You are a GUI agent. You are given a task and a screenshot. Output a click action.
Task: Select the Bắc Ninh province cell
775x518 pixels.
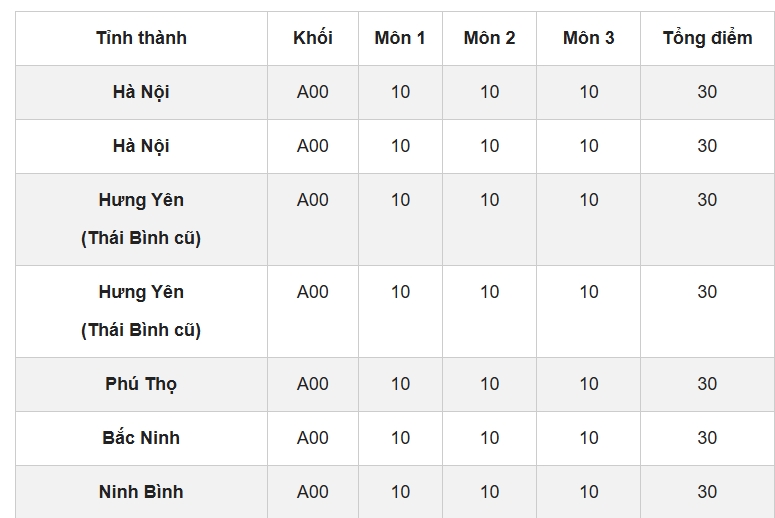141,438
